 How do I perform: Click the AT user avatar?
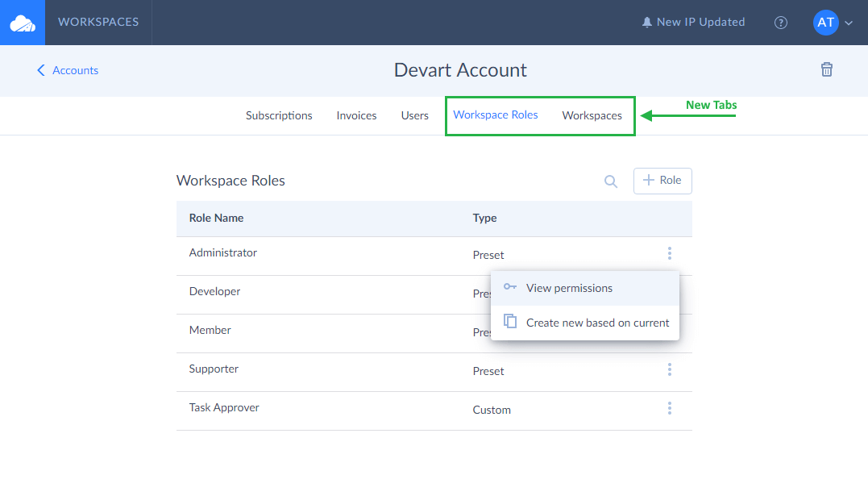pyautogui.click(x=825, y=23)
